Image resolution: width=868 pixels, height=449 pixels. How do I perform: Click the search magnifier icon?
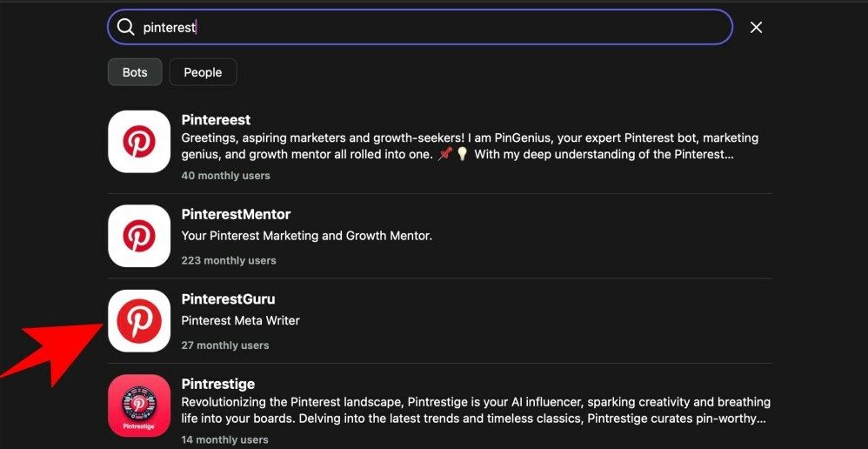(126, 27)
